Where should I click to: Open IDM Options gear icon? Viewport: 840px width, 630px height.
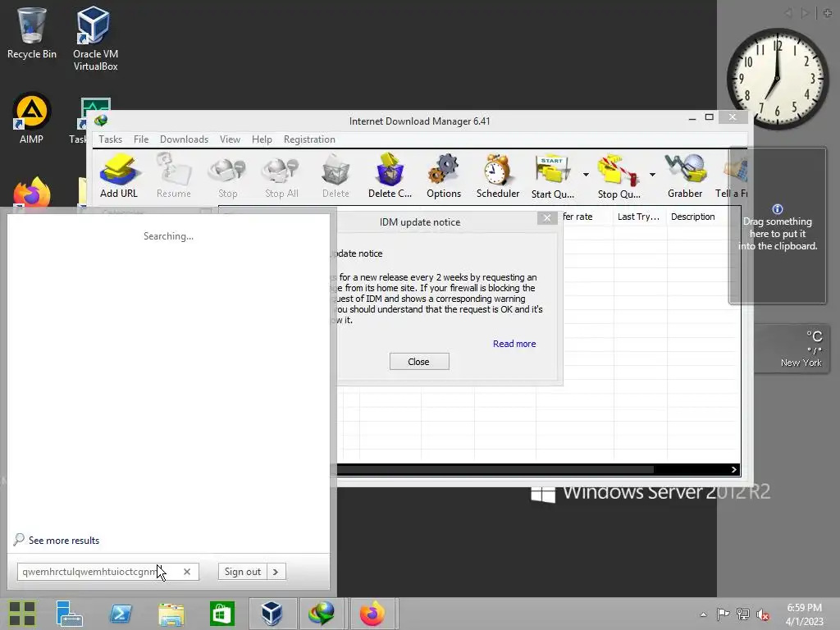[444, 176]
